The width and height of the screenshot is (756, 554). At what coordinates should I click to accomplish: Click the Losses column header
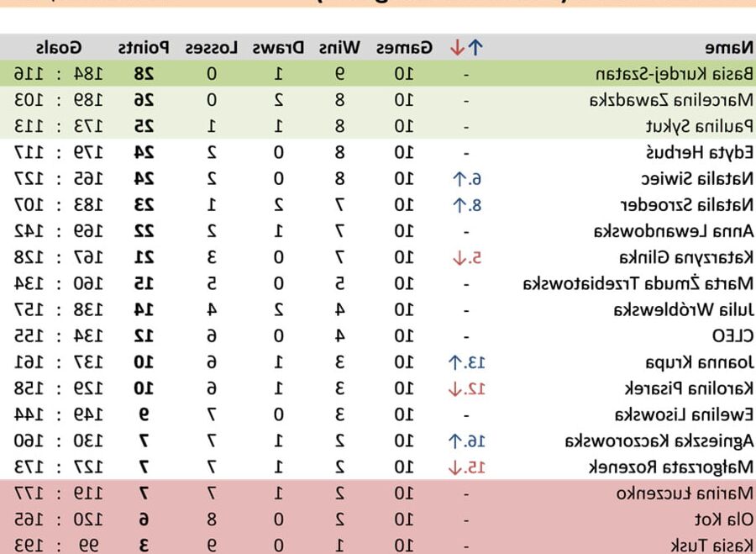point(212,47)
